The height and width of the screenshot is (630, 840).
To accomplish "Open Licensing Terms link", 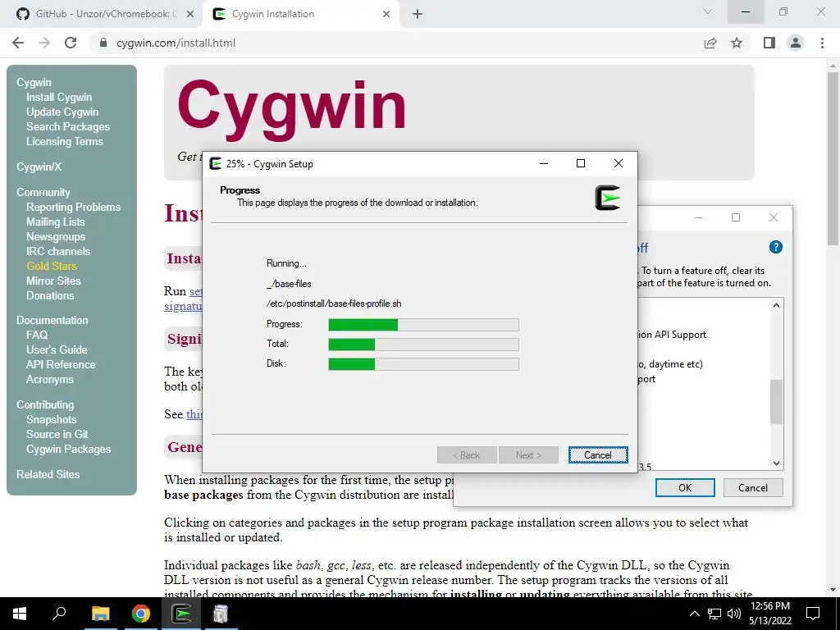I will pyautogui.click(x=64, y=141).
